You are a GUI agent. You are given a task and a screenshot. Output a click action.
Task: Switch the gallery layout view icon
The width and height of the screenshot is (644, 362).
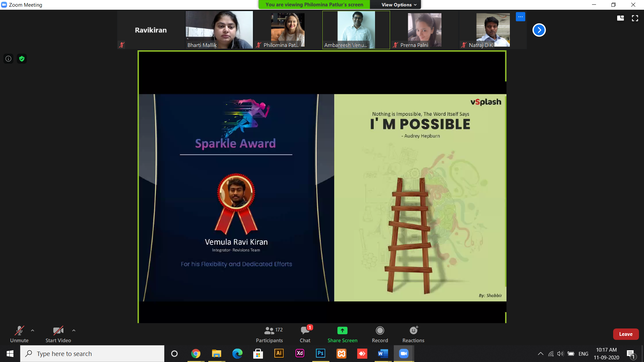tap(621, 18)
